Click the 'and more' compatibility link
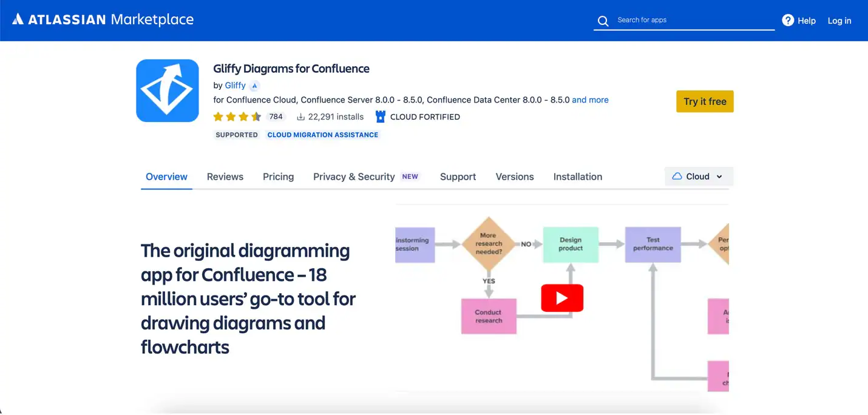The width and height of the screenshot is (868, 415). (590, 100)
